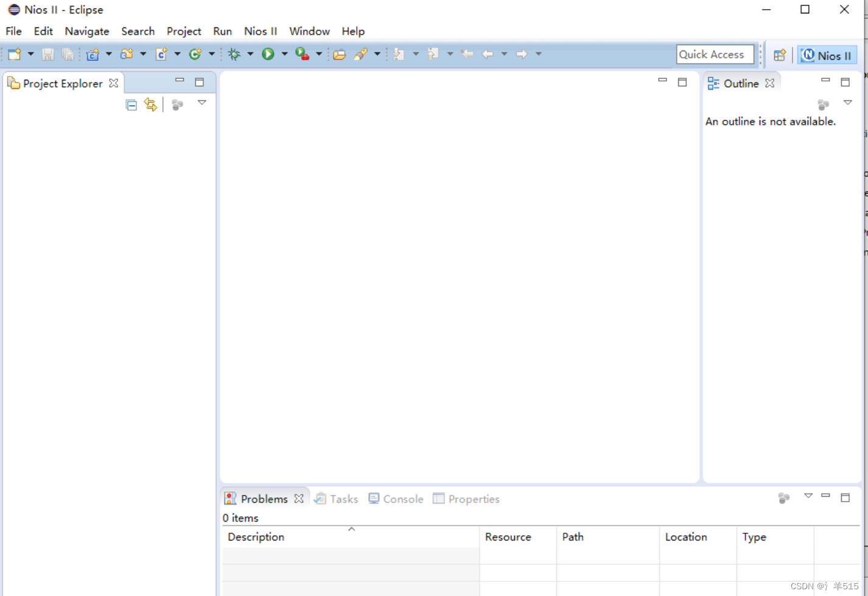Open the Nios II menu

[x=261, y=31]
